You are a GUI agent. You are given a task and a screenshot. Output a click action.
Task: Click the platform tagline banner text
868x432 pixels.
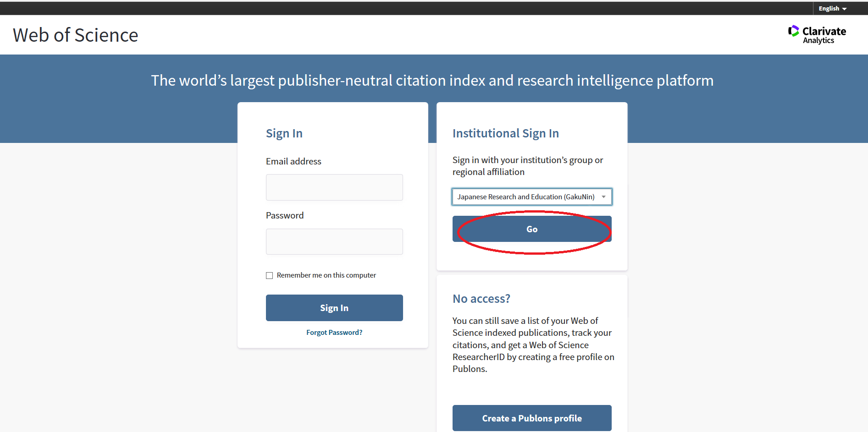(432, 81)
